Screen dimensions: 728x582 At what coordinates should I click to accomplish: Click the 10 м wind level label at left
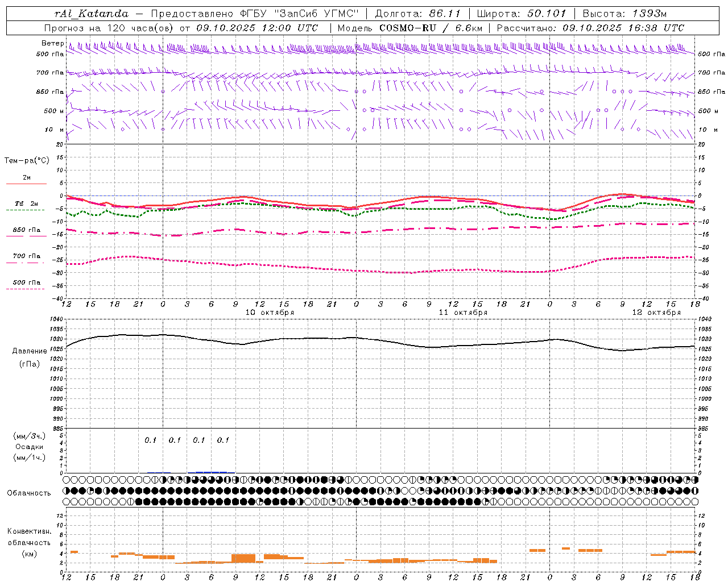[x=55, y=130]
